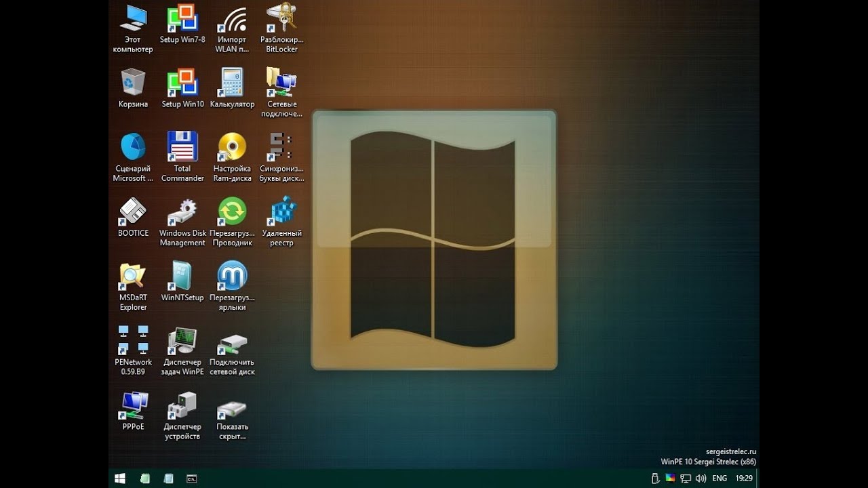Switch input language via ENG indicator
The image size is (868, 488).
click(719, 479)
